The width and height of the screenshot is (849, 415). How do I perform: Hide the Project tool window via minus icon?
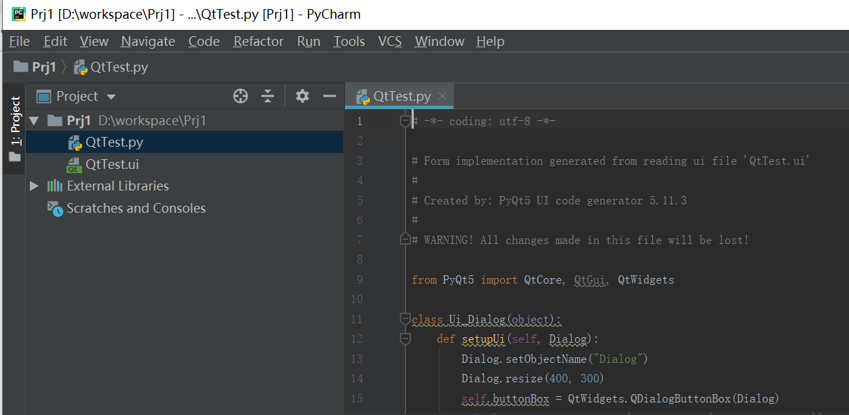[x=330, y=96]
